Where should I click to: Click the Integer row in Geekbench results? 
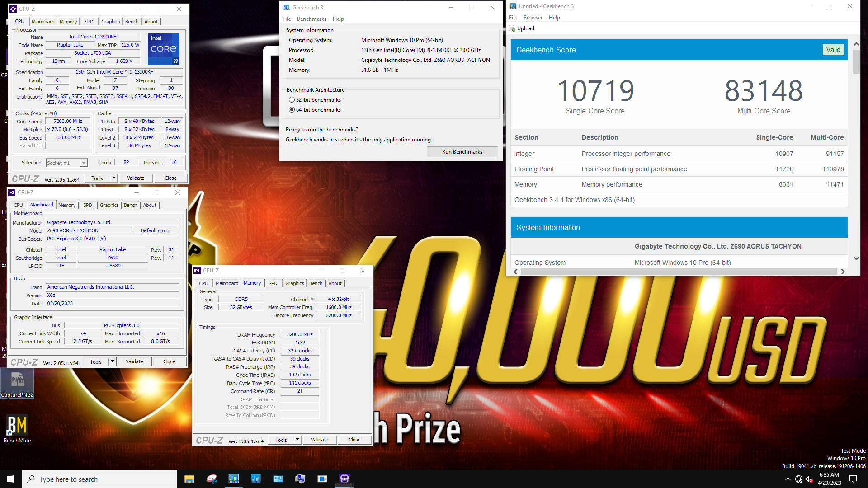coord(679,154)
